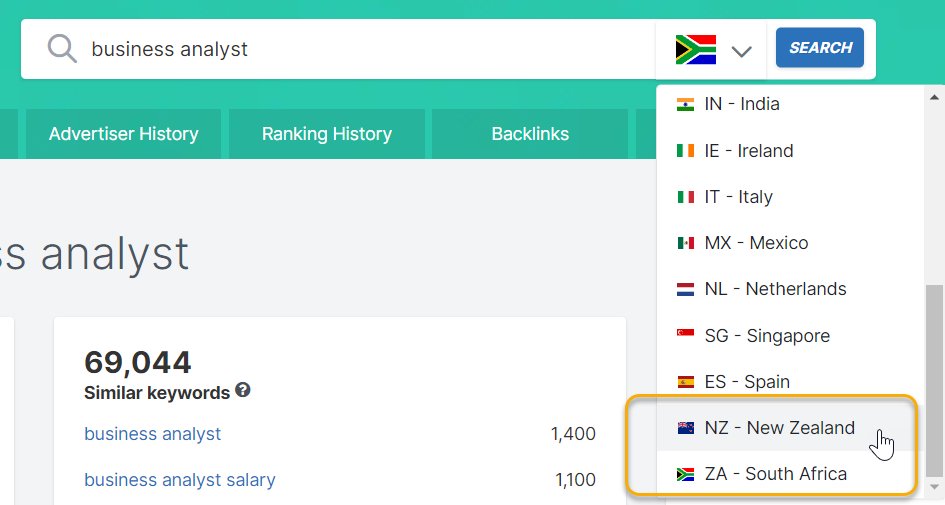Select NZ - New Zealand from country list

790,428
